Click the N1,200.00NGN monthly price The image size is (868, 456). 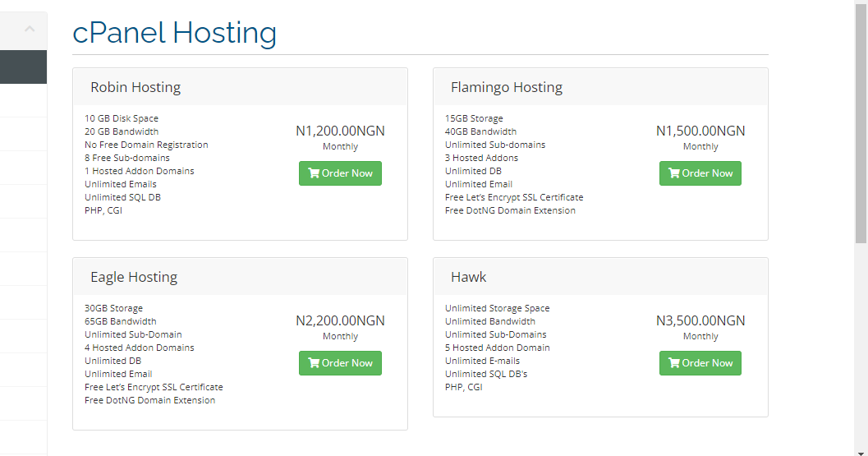pyautogui.click(x=340, y=131)
